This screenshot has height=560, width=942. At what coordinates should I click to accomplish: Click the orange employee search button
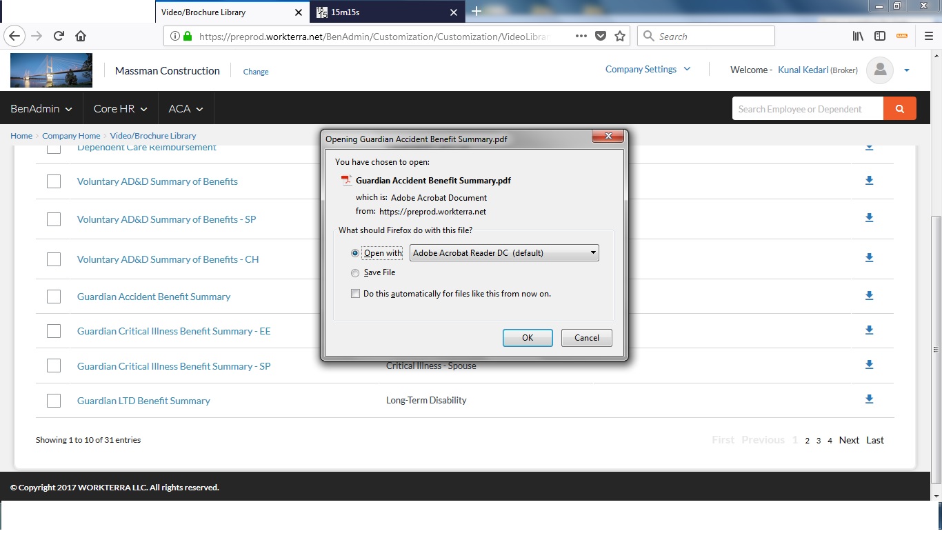click(x=899, y=109)
